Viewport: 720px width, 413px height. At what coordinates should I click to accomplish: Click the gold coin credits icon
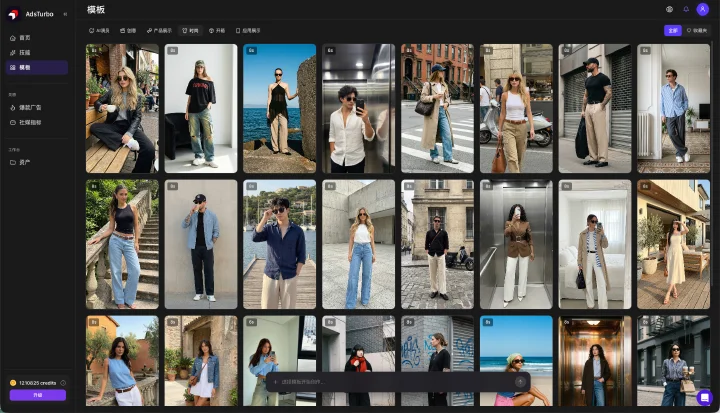(x=13, y=383)
